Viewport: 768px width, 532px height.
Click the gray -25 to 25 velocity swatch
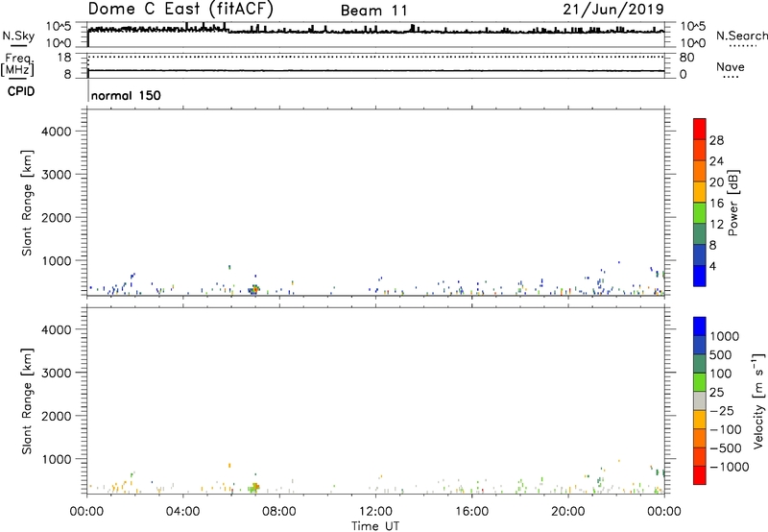click(700, 401)
